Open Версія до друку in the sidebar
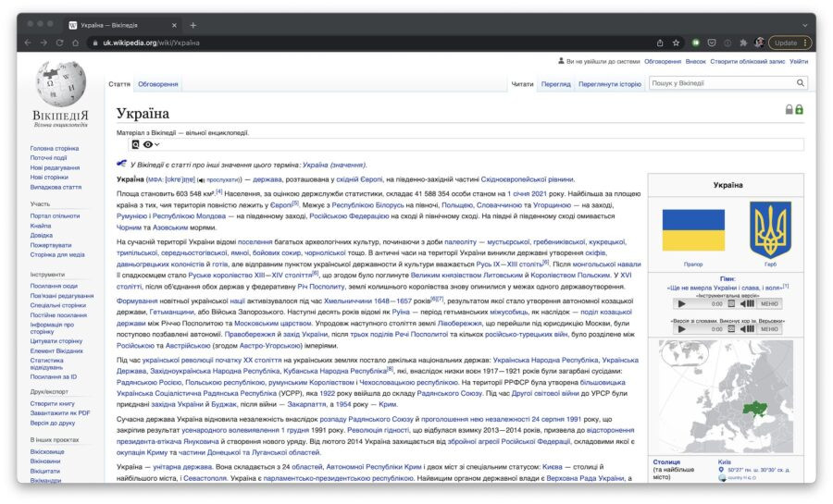Screen dimensions: 833x504 [53, 424]
